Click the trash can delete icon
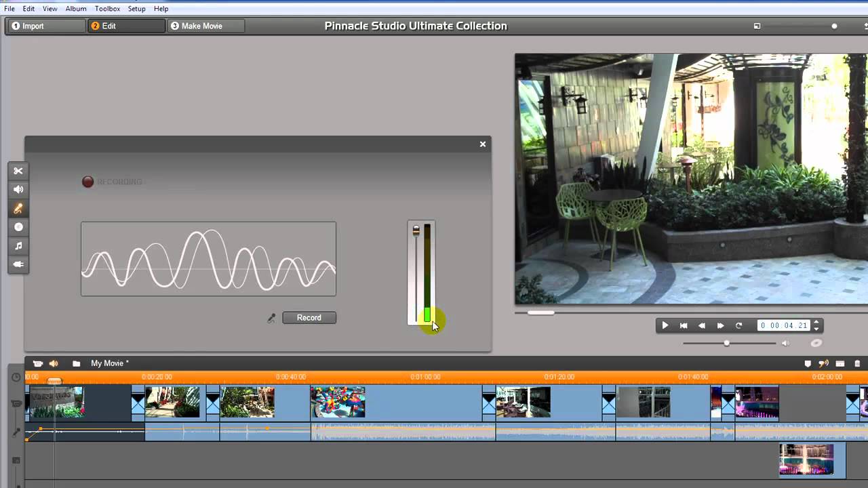 pos(857,364)
